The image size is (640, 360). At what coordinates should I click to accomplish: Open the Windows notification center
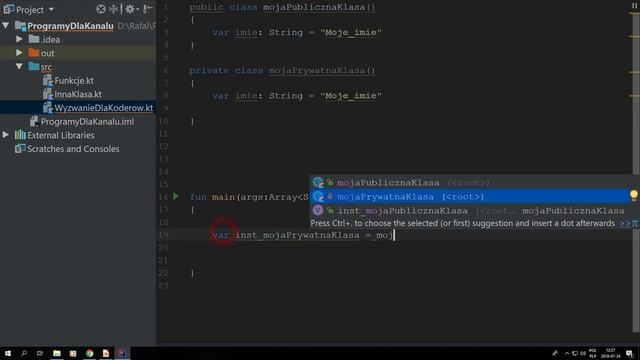pyautogui.click(x=630, y=353)
